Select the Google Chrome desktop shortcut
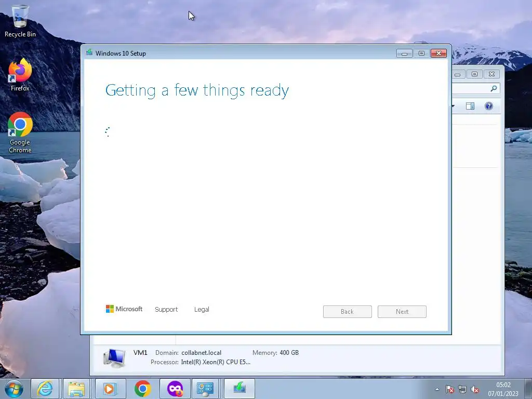The image size is (532, 399). (x=20, y=132)
